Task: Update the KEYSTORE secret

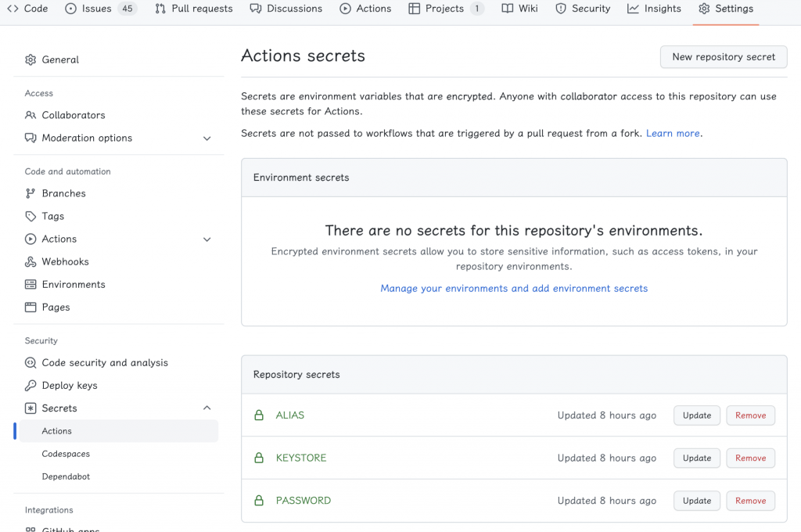Action: pyautogui.click(x=696, y=458)
